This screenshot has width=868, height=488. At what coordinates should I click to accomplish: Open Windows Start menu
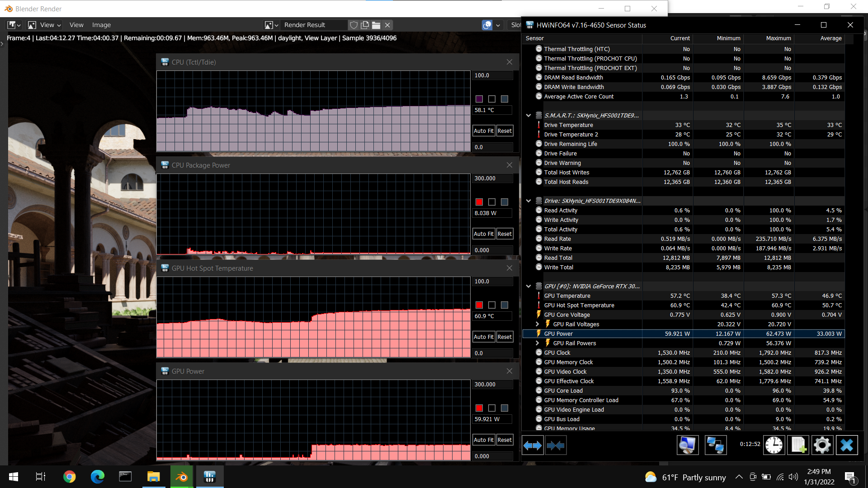tap(14, 477)
